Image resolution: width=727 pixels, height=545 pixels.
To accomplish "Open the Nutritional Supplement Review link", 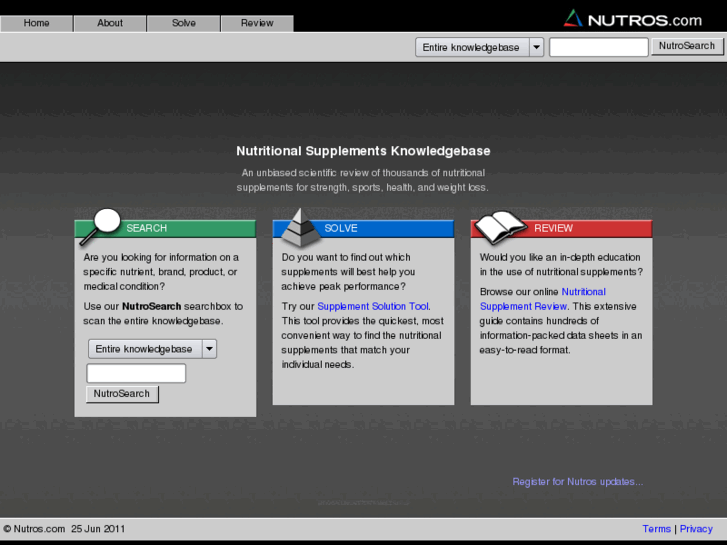I will (542, 299).
